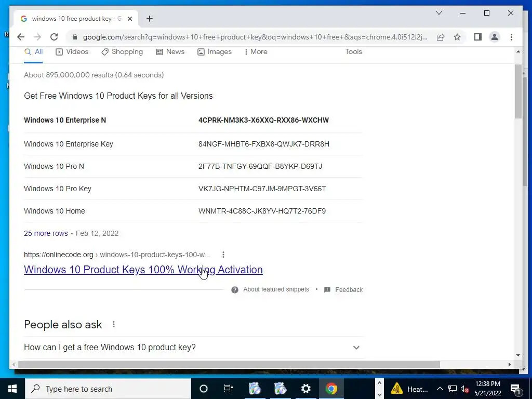532x399 pixels.
Task: Click the onlinecode.org URL breadcrumb
Action: pyautogui.click(x=117, y=255)
